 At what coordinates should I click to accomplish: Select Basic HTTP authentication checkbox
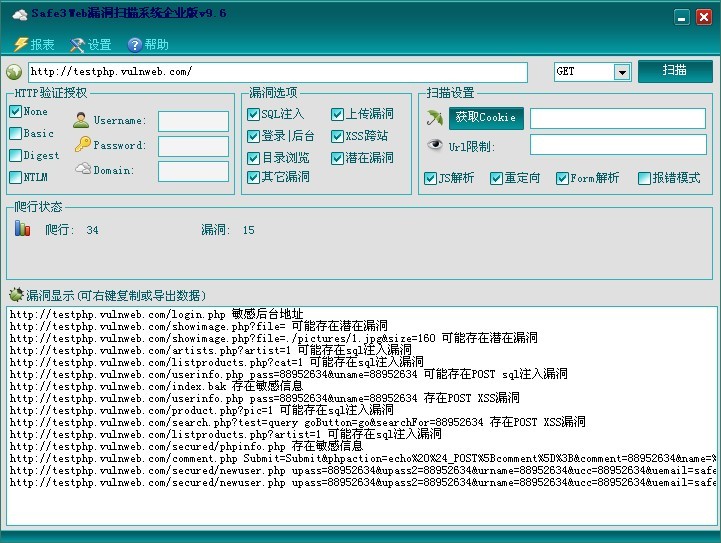click(15, 134)
